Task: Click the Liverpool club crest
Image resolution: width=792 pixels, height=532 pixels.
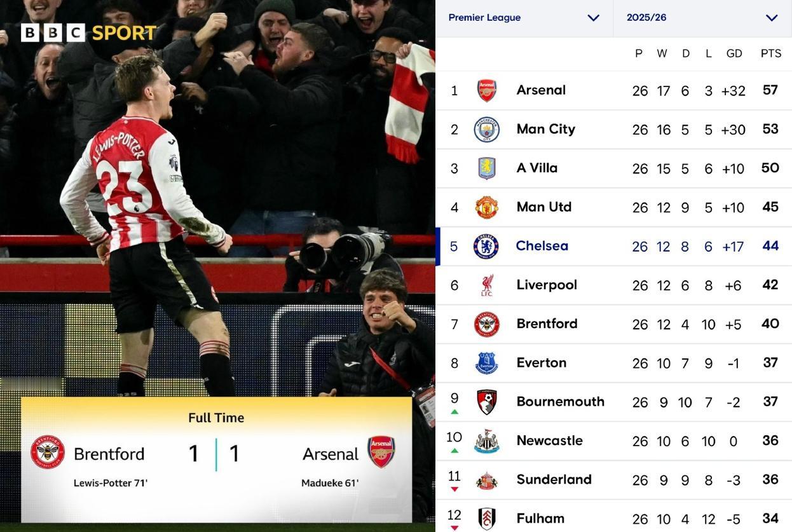Action: [x=486, y=285]
